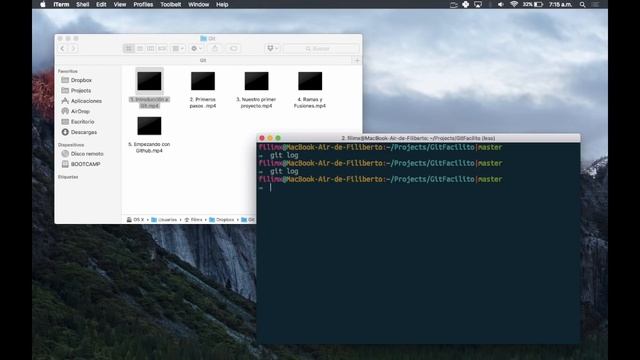Open the Edit menu
This screenshot has height=360, width=640.
(x=101, y=4)
